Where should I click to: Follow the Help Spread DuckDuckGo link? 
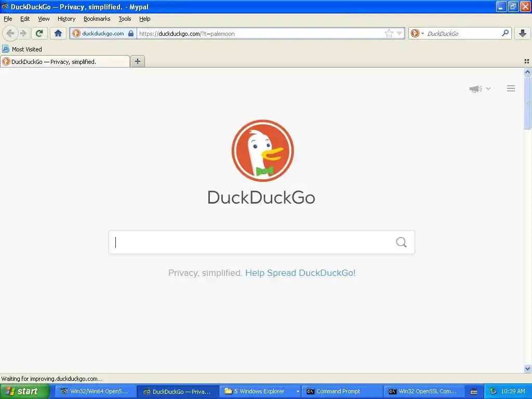click(300, 273)
